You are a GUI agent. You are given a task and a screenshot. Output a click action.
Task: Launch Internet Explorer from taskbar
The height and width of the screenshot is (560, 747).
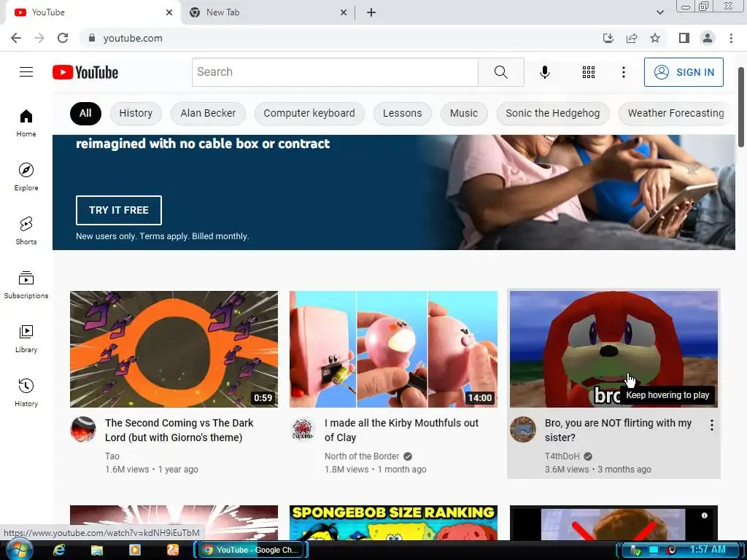click(59, 550)
